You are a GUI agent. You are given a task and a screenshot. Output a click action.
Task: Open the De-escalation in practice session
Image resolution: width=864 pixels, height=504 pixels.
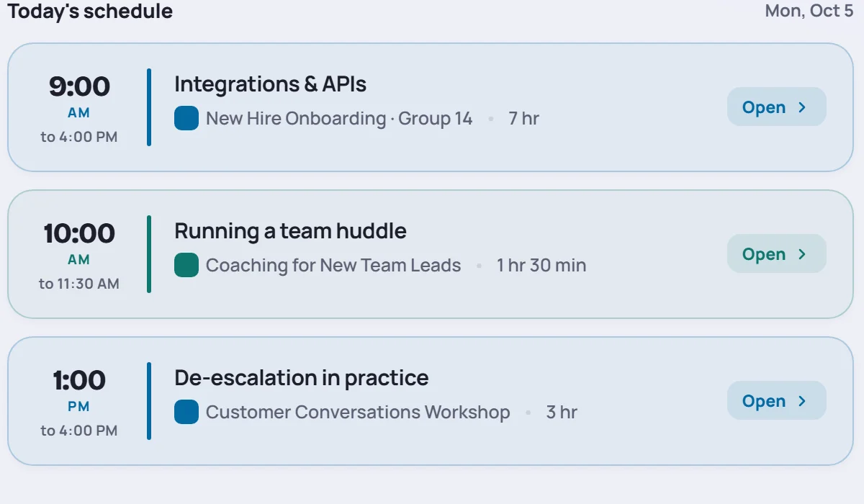click(776, 401)
